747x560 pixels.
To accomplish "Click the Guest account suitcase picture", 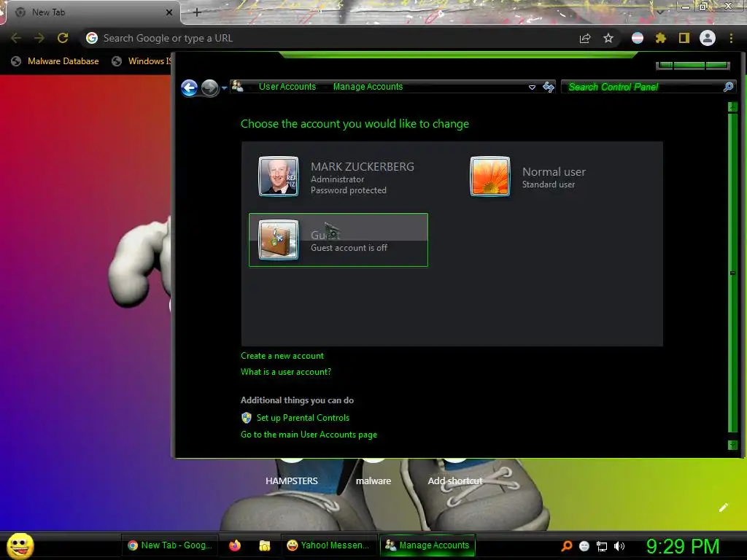I will pyautogui.click(x=278, y=239).
